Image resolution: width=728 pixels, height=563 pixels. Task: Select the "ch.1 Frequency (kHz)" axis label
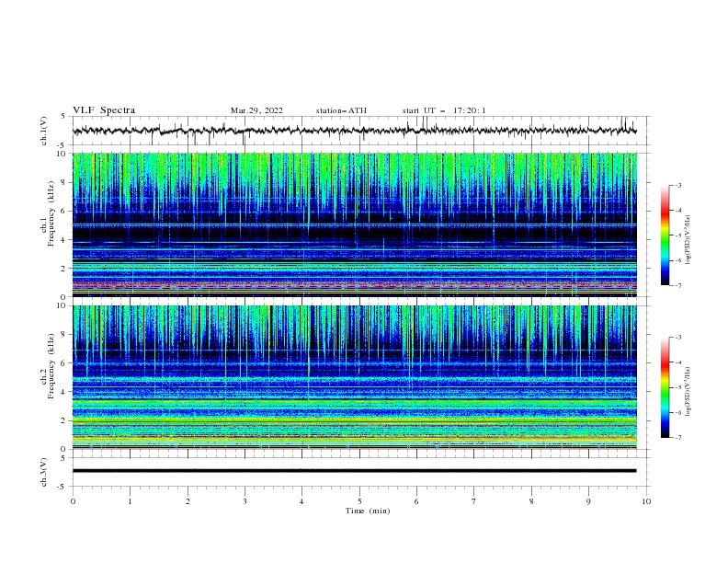click(48, 213)
